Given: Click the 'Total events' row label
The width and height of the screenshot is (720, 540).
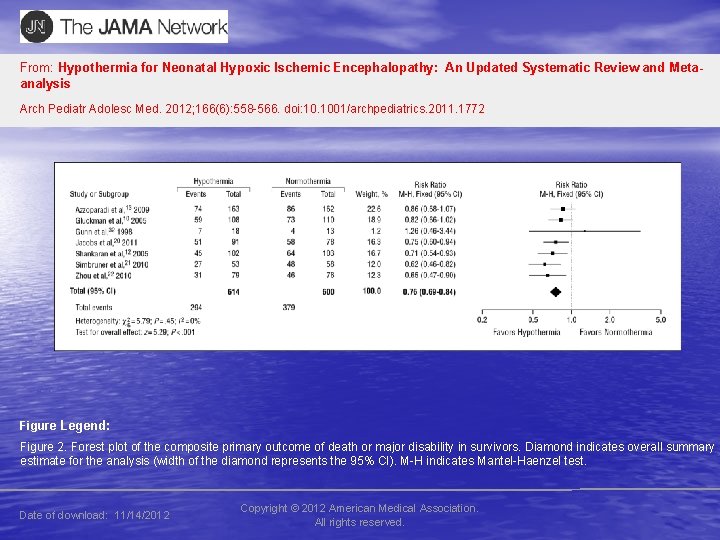Looking at the screenshot, I should [94, 307].
